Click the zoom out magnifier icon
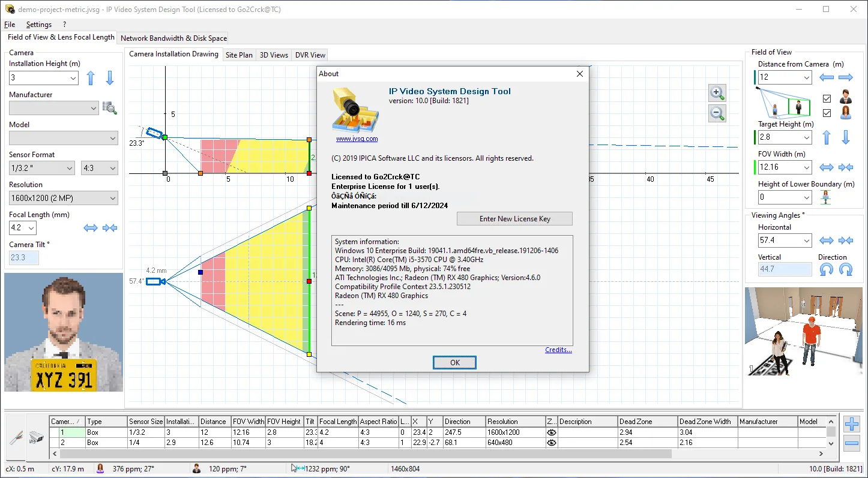Viewport: 868px width, 478px height. (x=717, y=113)
